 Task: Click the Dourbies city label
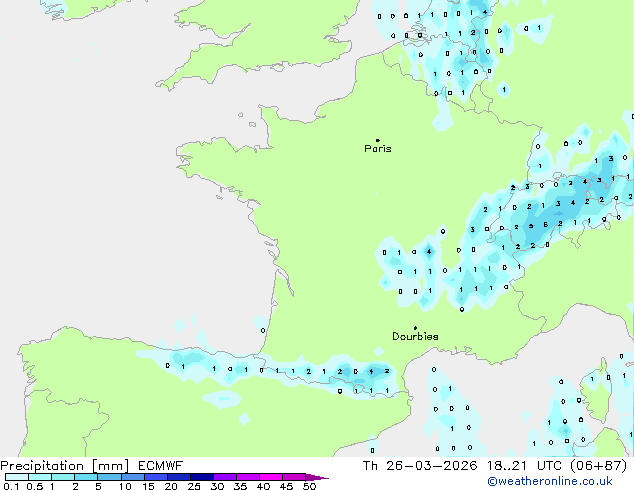click(415, 336)
